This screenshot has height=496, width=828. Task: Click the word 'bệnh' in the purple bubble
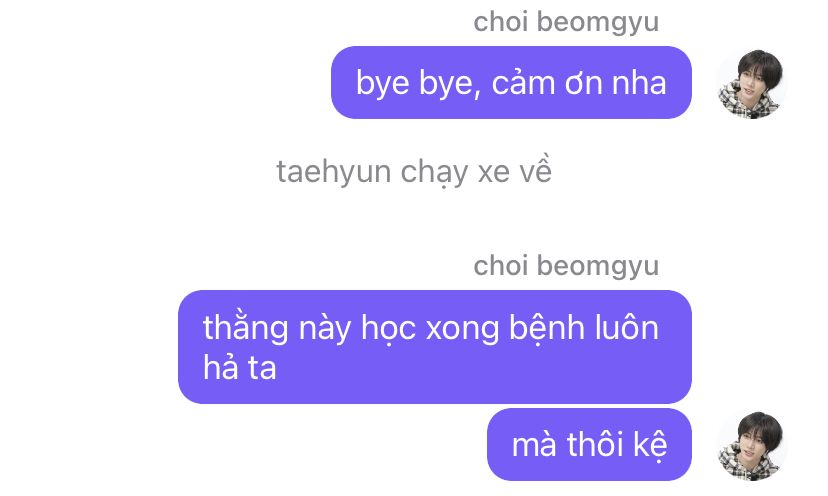tap(546, 327)
